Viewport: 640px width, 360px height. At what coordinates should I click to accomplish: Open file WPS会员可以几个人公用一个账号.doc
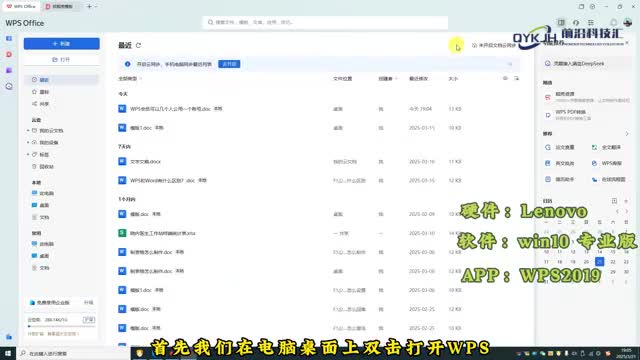click(x=170, y=109)
